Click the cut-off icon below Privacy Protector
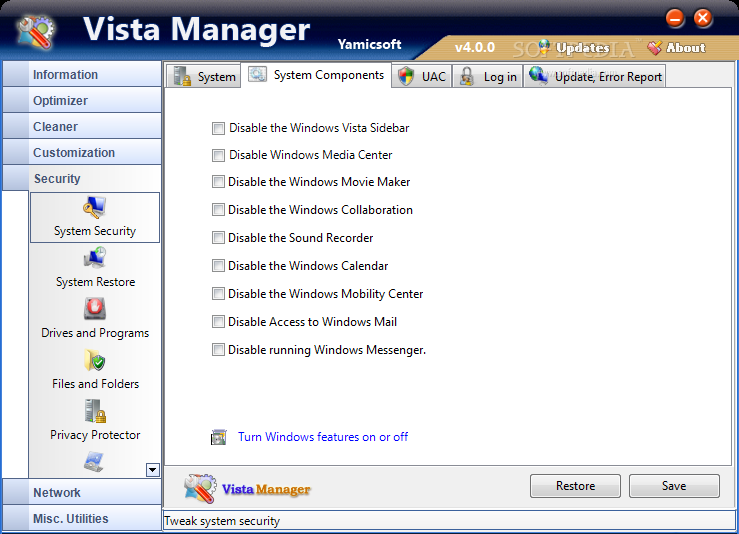 coord(94,462)
